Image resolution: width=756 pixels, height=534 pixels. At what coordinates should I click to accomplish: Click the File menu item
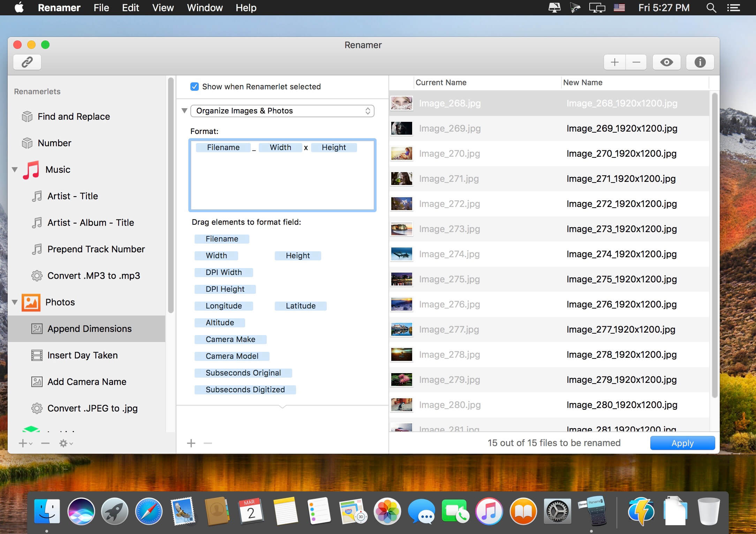click(x=101, y=8)
